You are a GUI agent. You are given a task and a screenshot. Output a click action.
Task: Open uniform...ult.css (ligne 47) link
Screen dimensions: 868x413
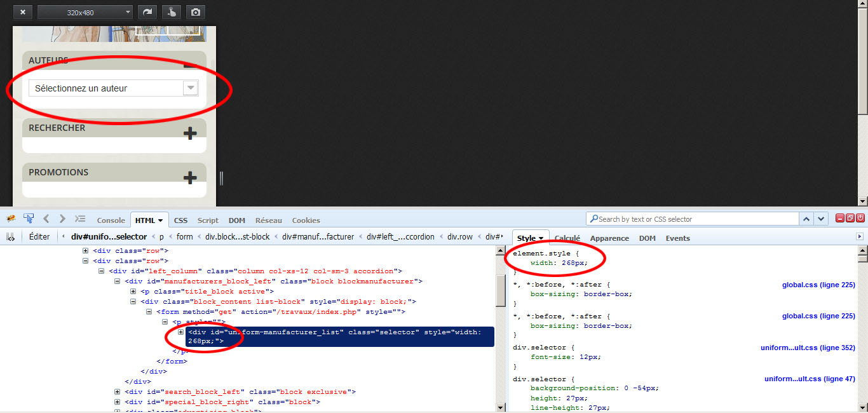pyautogui.click(x=810, y=379)
